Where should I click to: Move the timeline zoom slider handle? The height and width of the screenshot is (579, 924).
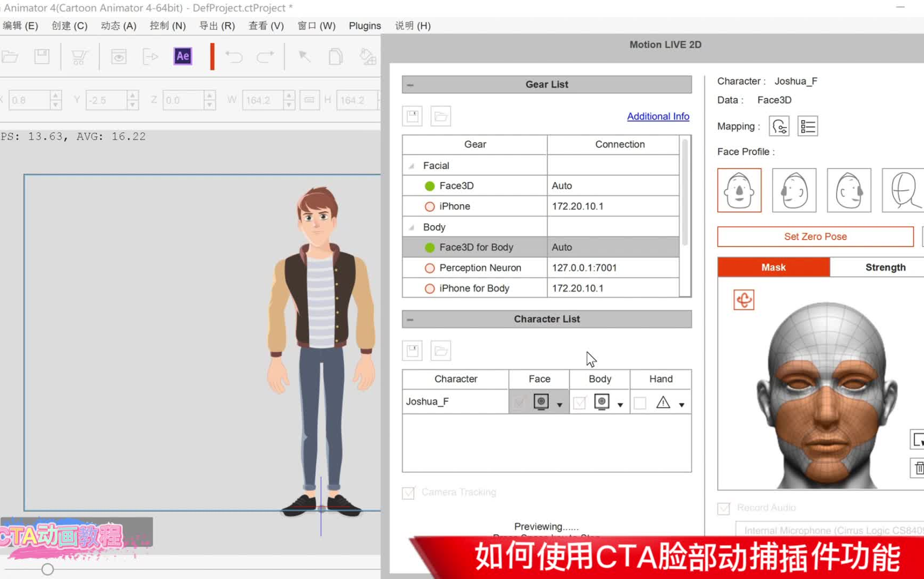point(48,569)
